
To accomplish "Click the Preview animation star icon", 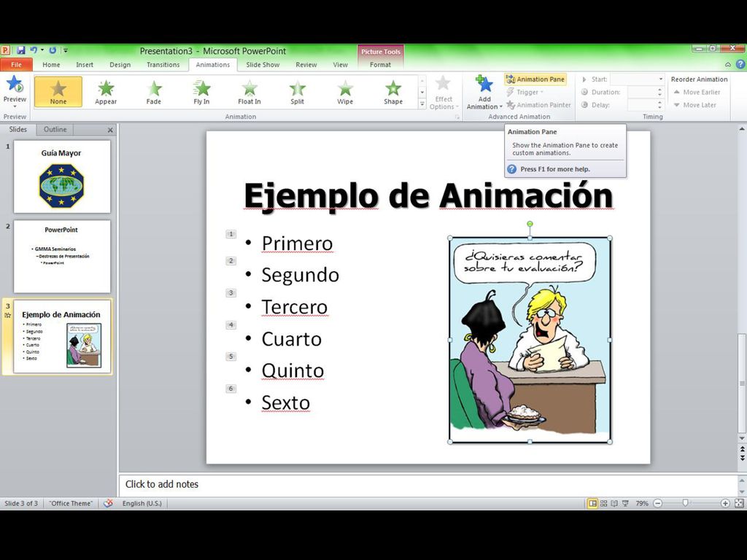I will (x=15, y=85).
